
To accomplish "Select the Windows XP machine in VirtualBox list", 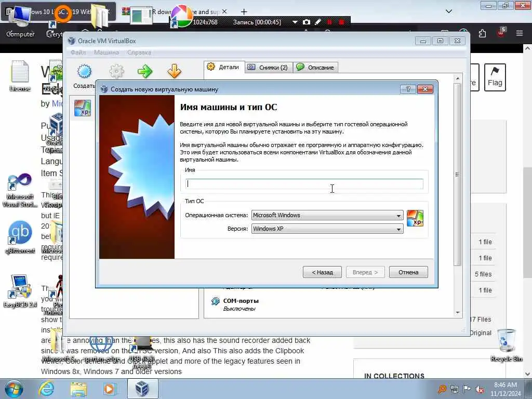I will (83, 108).
